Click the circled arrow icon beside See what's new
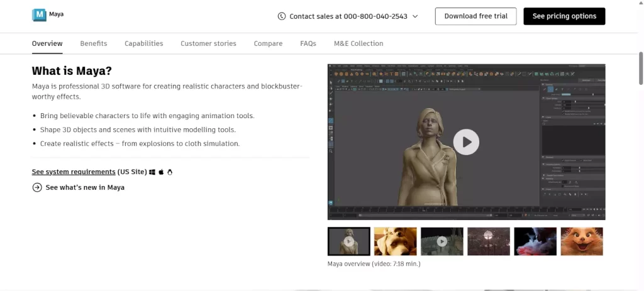 37,187
